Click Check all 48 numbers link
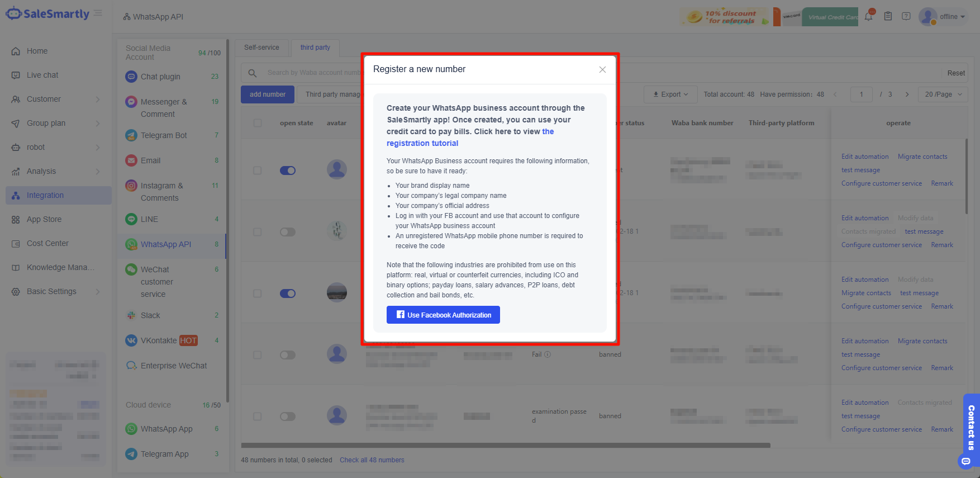Viewport: 980px width, 478px height. [372, 460]
